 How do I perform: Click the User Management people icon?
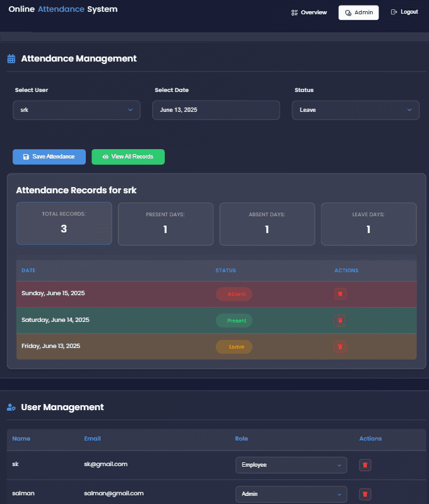(x=11, y=408)
